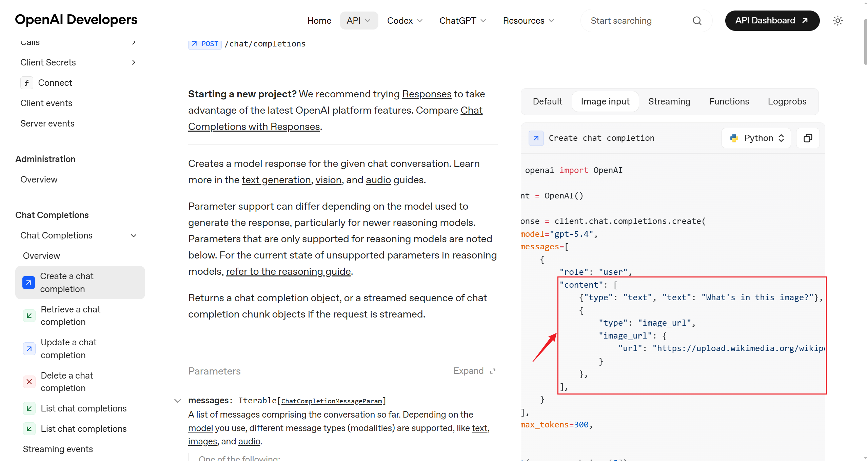
Task: Copy the code sample with copy icon
Action: (x=808, y=138)
